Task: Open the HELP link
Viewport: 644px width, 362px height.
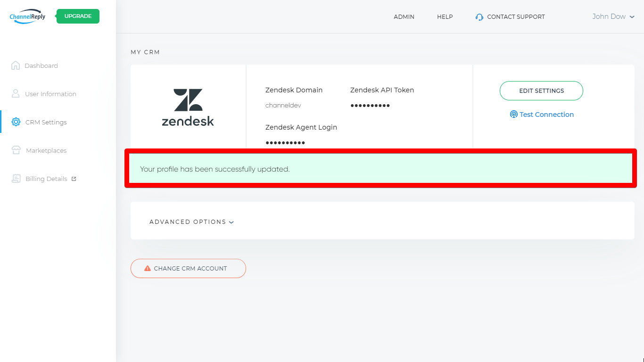Action: point(445,17)
